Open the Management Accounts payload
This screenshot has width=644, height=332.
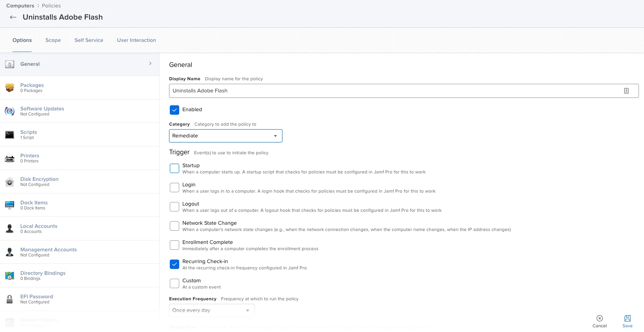(x=80, y=252)
